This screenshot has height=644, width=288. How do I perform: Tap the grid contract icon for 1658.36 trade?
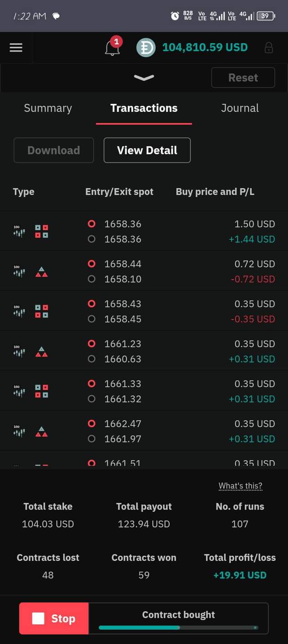(x=42, y=231)
